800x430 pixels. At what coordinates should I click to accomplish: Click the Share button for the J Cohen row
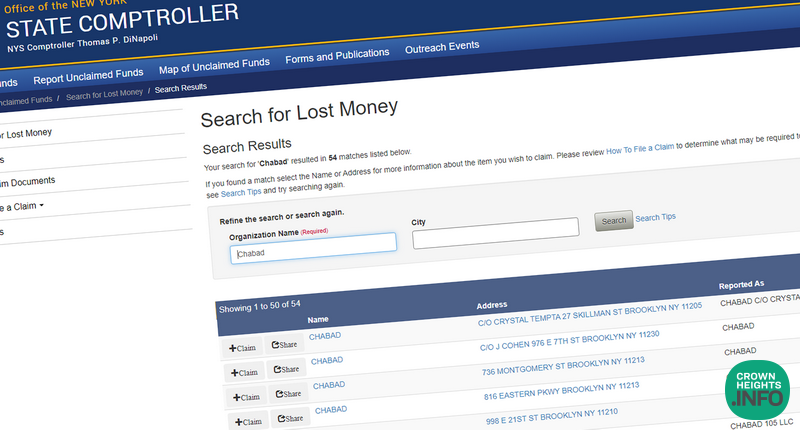288,369
